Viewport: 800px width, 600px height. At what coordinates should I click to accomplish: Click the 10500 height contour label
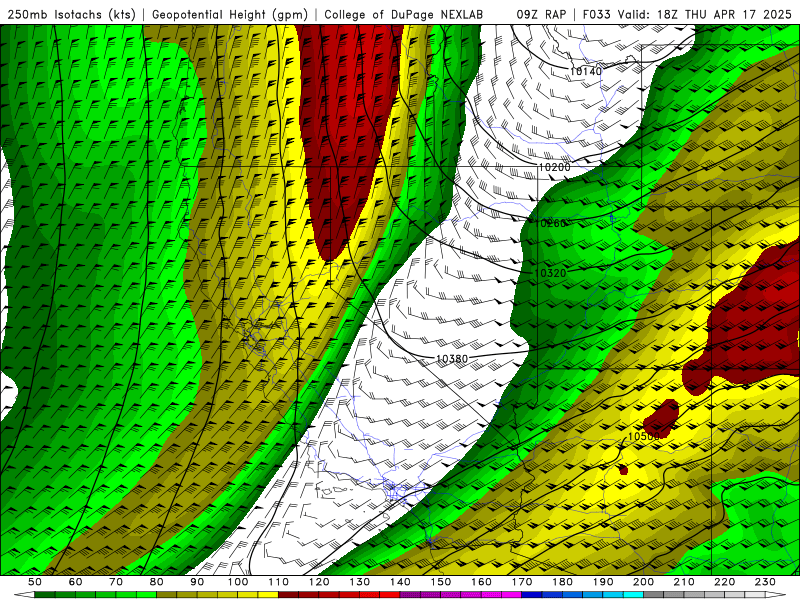click(x=643, y=436)
